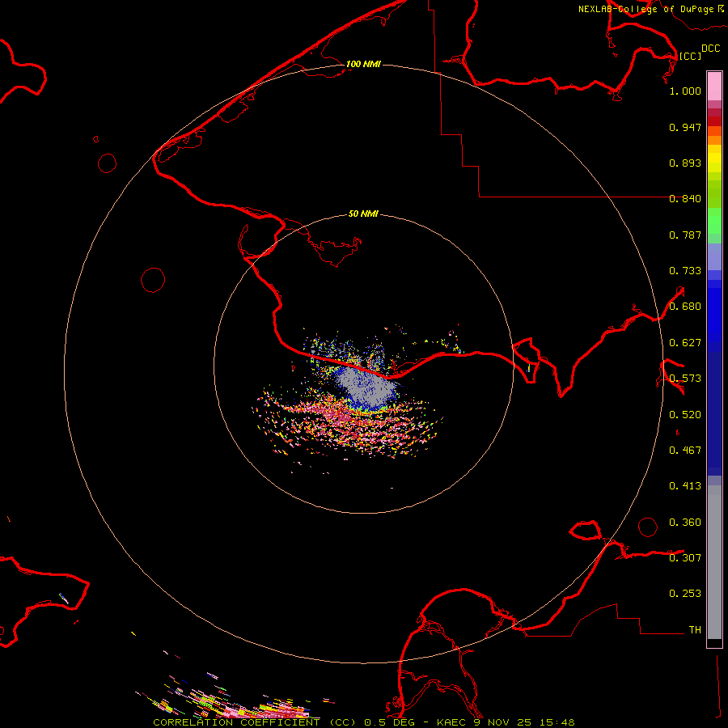Click the [CC] legend header

tap(690, 56)
